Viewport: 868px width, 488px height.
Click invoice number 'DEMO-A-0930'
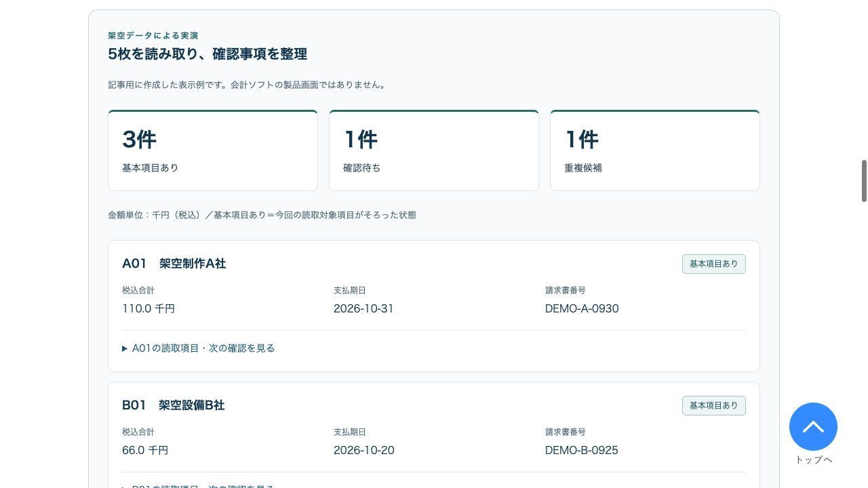582,308
